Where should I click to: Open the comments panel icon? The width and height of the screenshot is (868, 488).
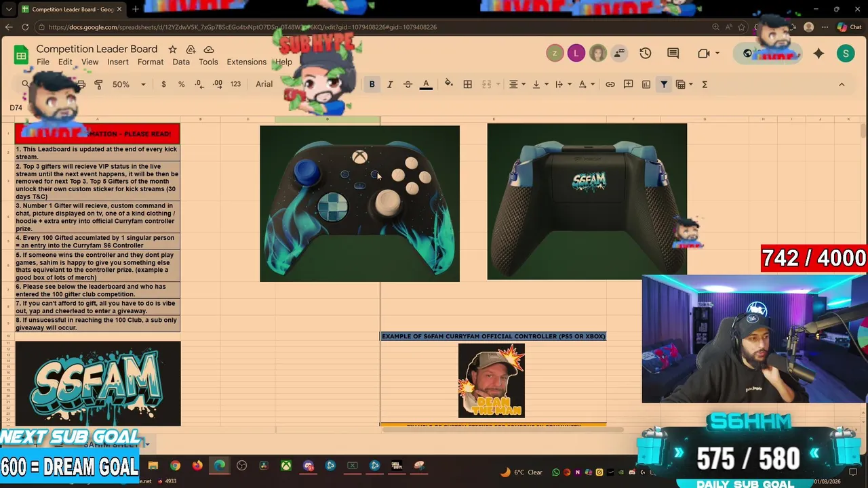(x=673, y=54)
